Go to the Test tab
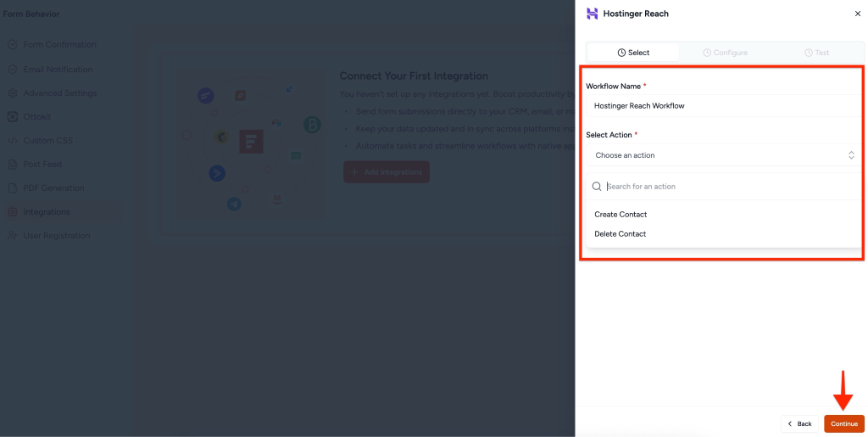The height and width of the screenshot is (437, 868). click(817, 53)
